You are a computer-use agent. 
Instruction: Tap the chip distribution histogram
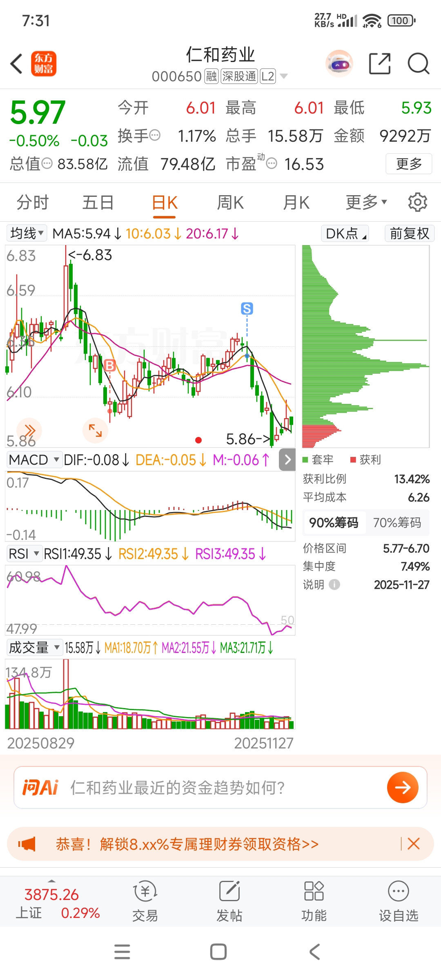coord(365,346)
